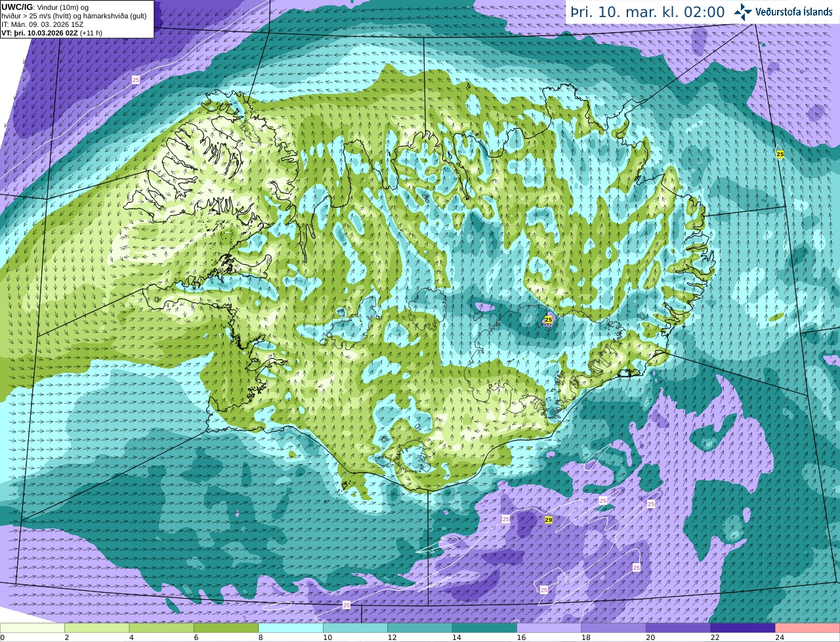Screen dimensions: 840x642
Task: Click the yellow 25 marker near the eastern boundary
Action: tap(780, 154)
